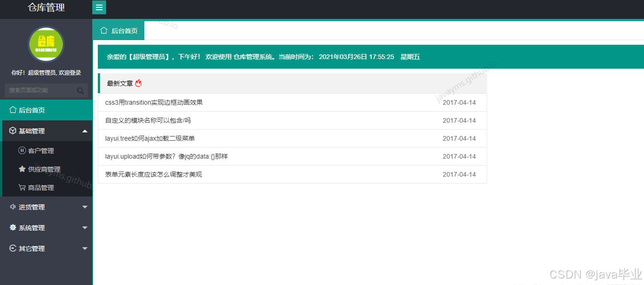644x285 pixels.
Task: Click the star icon beside 供应商管理
Action: coord(22,169)
